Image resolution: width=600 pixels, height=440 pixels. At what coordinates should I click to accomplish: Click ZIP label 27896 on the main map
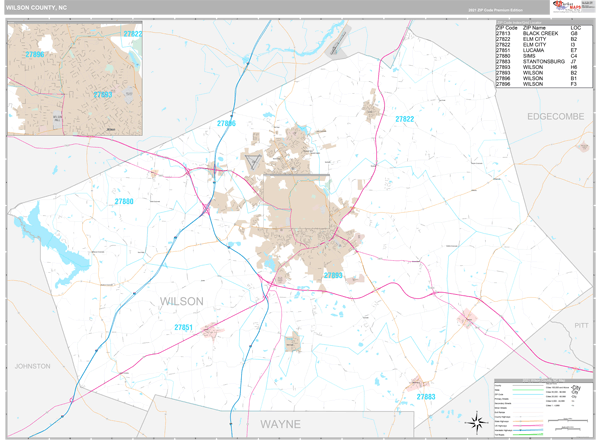pos(226,124)
